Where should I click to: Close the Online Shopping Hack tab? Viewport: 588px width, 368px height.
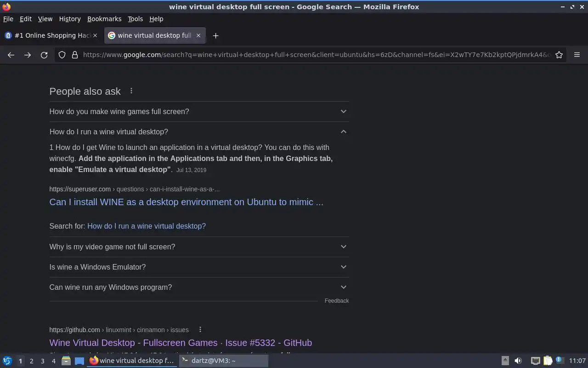(x=95, y=35)
